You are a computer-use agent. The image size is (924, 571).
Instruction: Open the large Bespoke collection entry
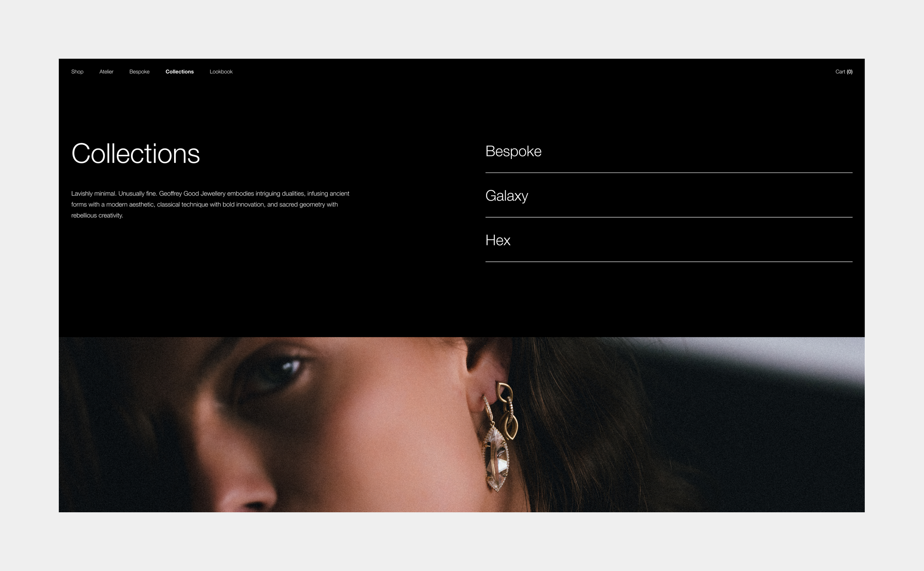pos(513,151)
